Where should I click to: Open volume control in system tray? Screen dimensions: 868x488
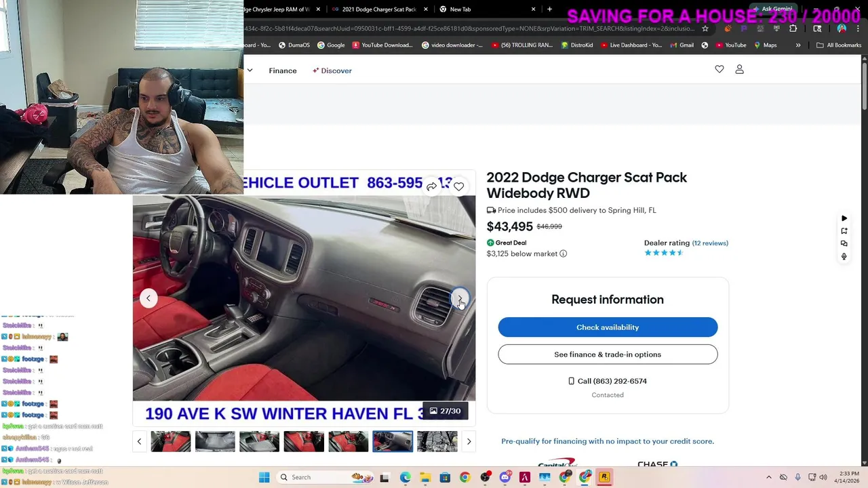point(823,477)
